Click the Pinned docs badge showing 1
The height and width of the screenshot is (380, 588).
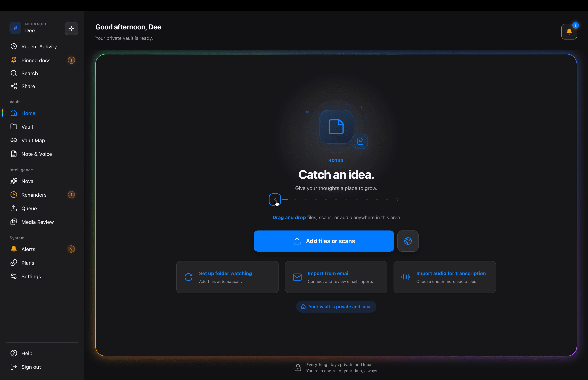coord(71,60)
